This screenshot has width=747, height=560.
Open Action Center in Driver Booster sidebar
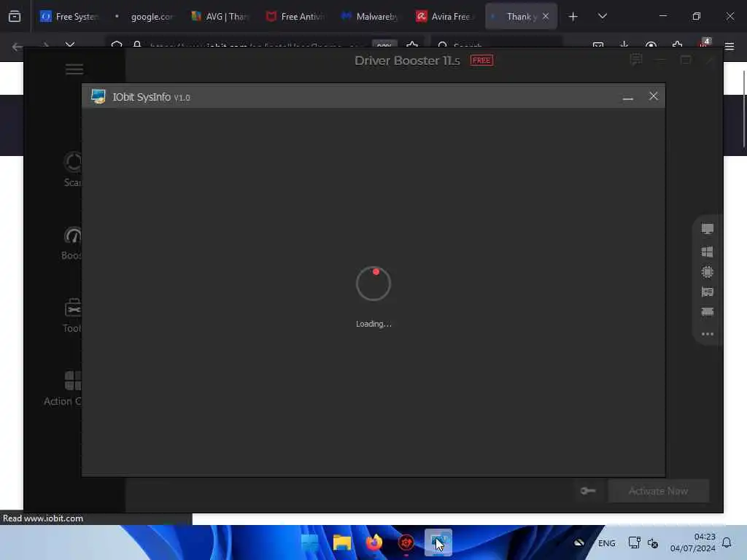point(63,389)
